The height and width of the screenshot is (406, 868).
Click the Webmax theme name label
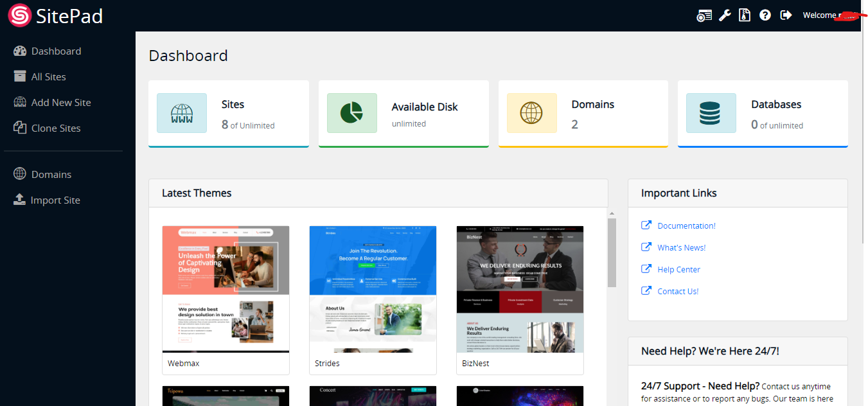184,364
